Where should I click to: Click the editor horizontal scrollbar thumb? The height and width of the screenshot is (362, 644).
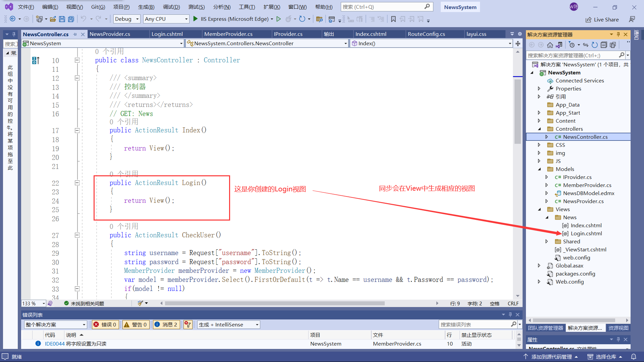275,303
